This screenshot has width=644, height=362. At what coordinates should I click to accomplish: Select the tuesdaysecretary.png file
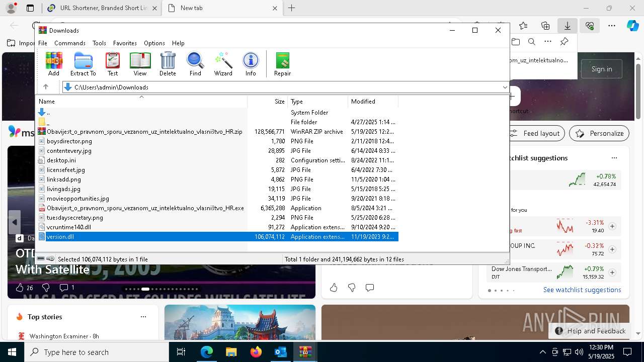217,218
